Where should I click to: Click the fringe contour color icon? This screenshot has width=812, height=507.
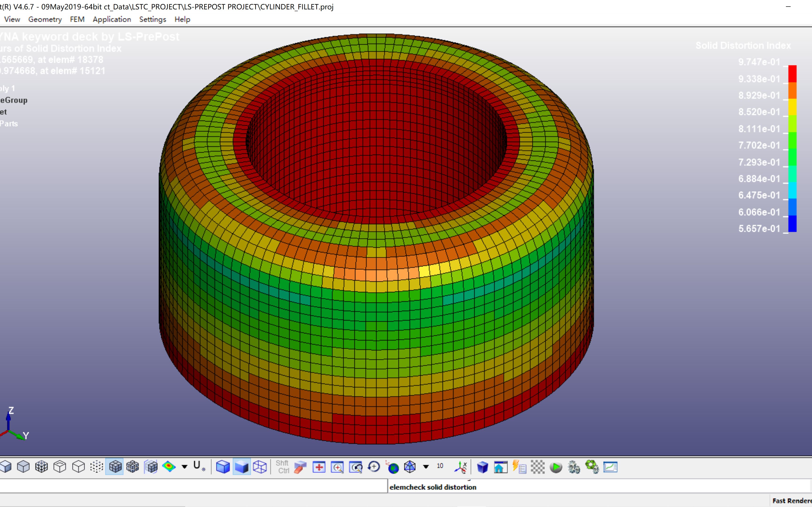pos(169,466)
